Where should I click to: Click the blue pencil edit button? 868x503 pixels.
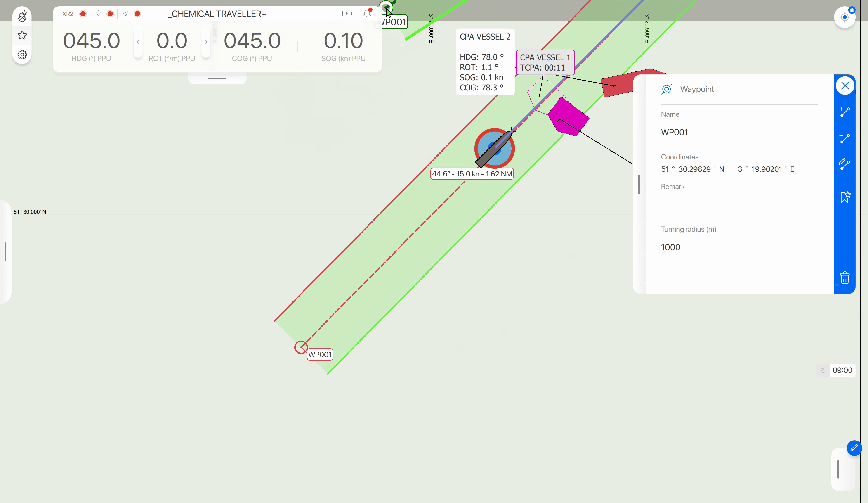tap(854, 448)
